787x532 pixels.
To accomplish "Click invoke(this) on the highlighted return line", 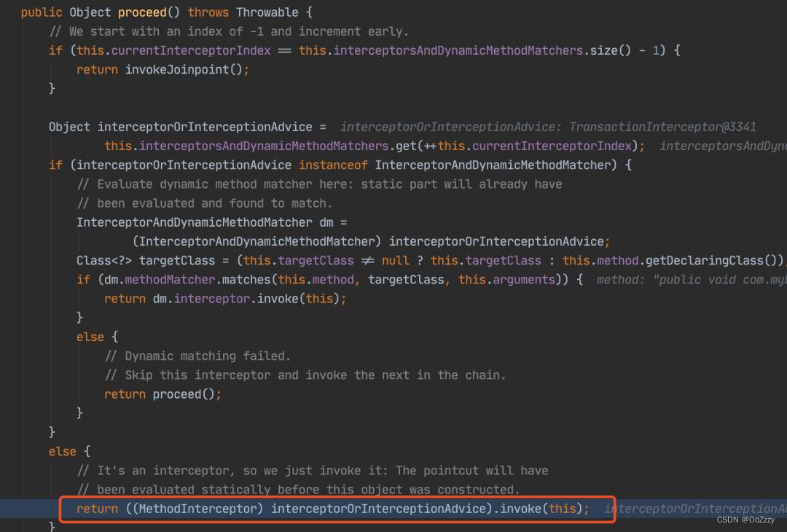I will tap(541, 509).
